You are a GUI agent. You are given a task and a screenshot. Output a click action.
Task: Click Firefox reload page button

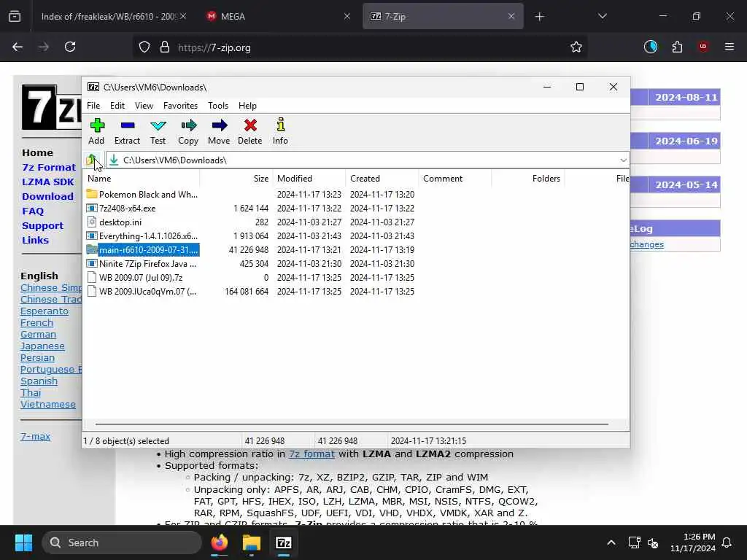click(70, 47)
